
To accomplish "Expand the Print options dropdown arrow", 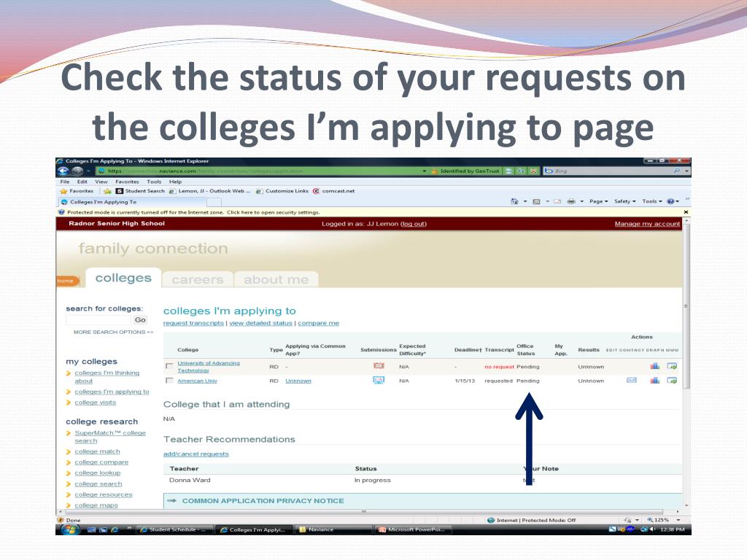I will [581, 201].
